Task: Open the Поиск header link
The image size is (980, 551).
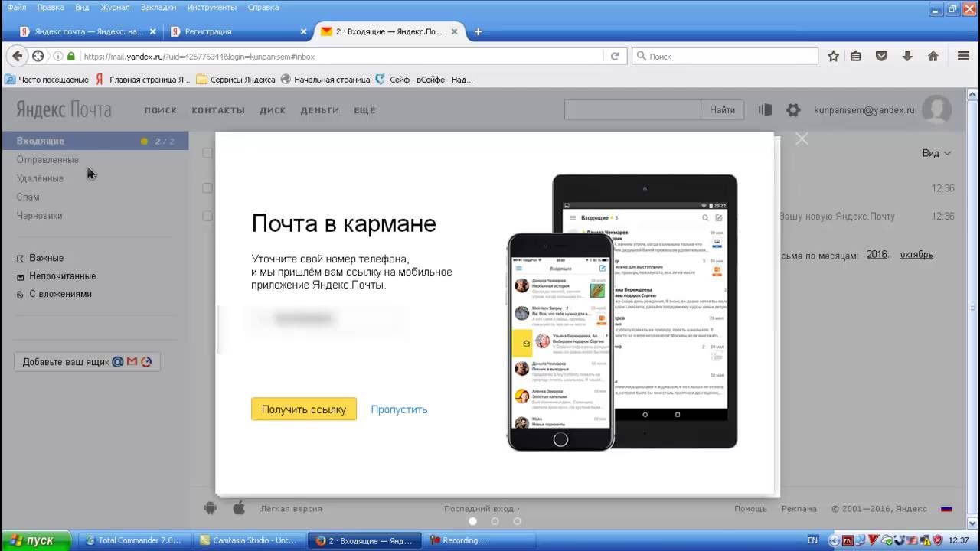Action: pos(160,110)
